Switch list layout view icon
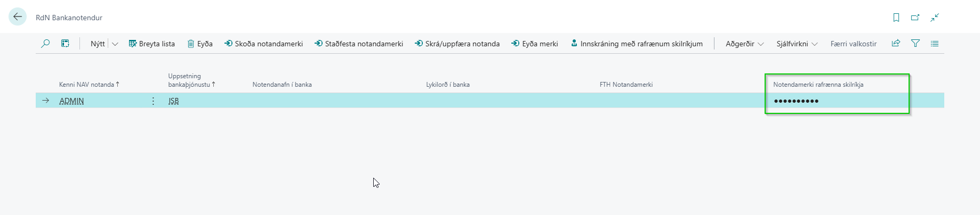 (x=935, y=44)
